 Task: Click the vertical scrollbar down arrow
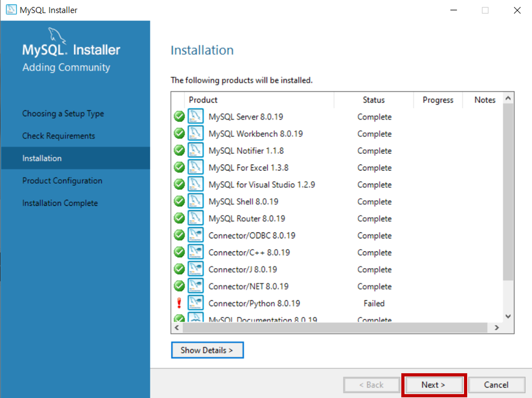(x=508, y=316)
